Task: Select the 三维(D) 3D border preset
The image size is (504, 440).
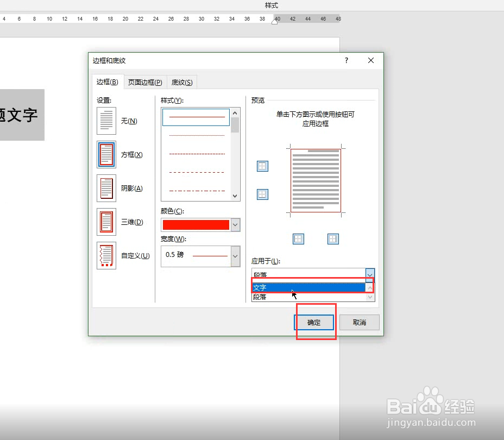Action: click(106, 222)
